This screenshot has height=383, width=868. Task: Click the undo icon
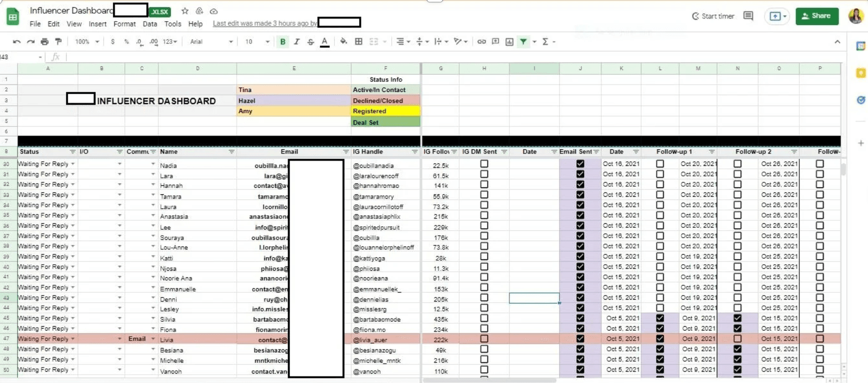click(17, 42)
